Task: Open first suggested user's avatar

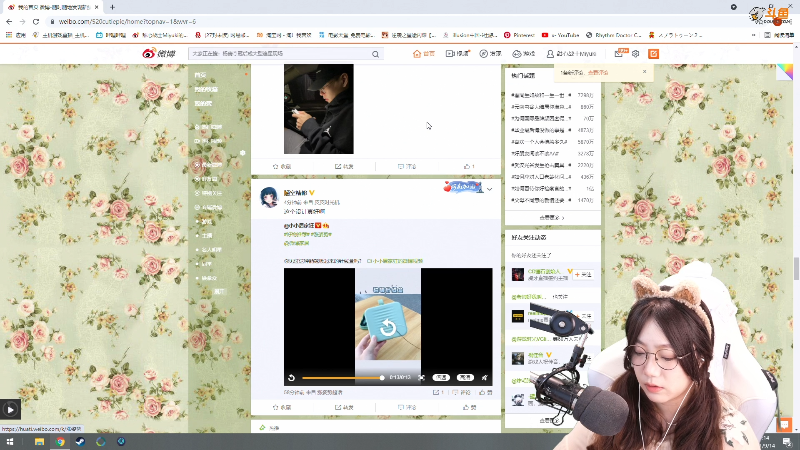Action: (x=518, y=274)
